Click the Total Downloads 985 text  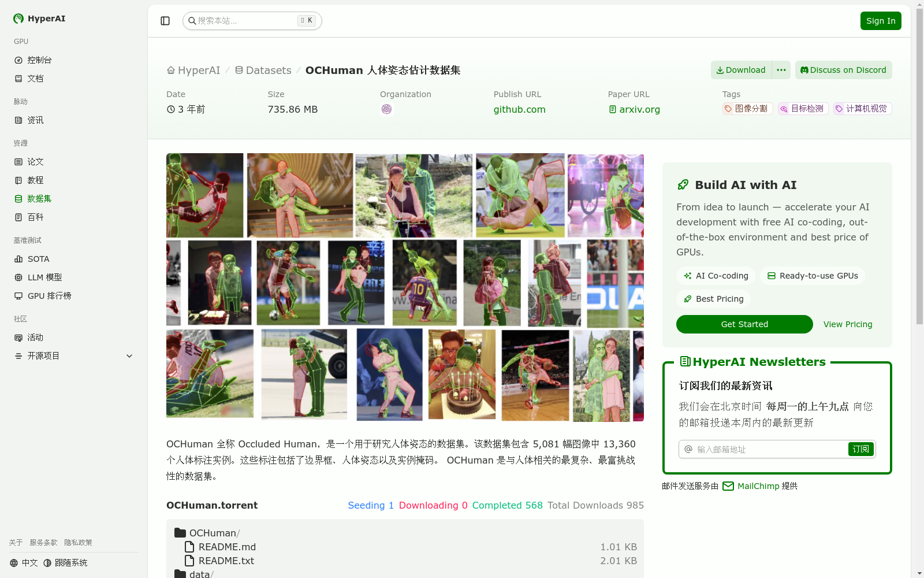[x=595, y=505]
